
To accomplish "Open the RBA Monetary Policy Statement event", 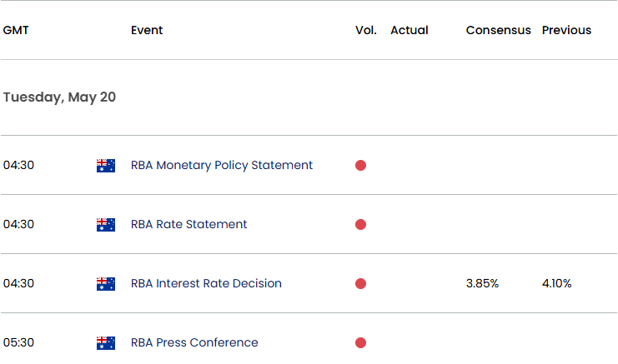I will (x=222, y=165).
